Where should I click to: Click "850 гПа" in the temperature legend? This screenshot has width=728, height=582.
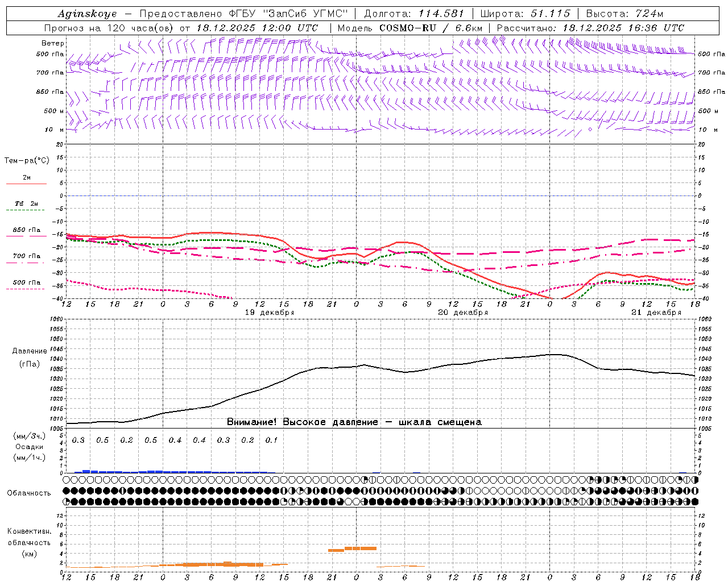[27, 230]
